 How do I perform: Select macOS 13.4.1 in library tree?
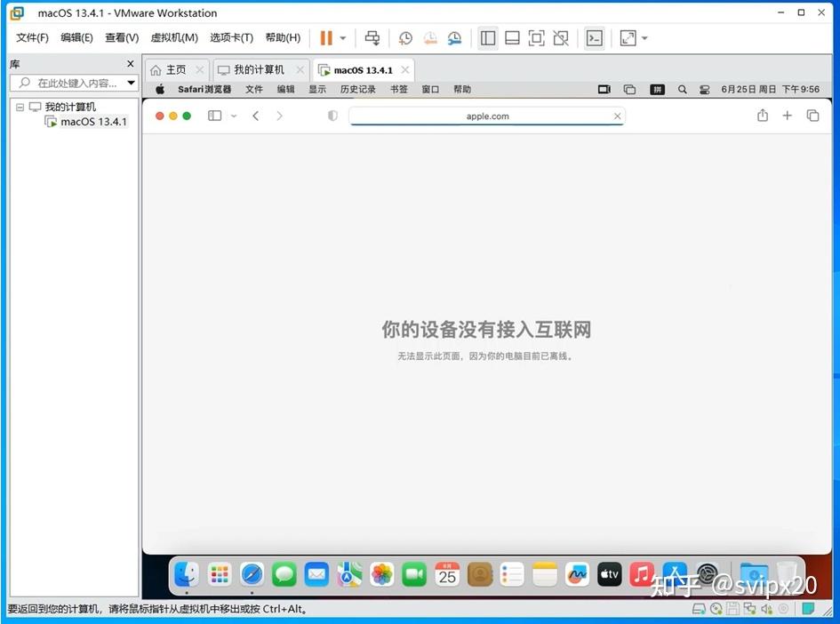pyautogui.click(x=93, y=122)
